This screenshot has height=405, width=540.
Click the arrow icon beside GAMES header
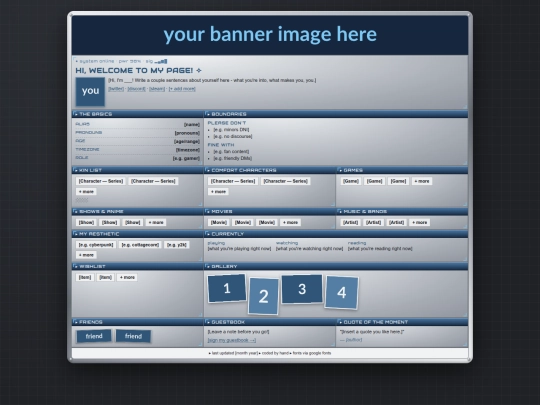(x=340, y=170)
